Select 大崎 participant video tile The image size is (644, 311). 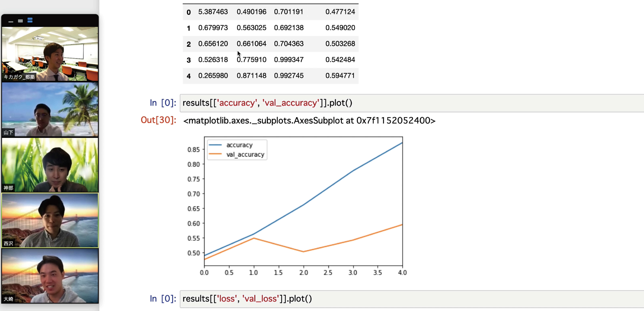tap(50, 275)
